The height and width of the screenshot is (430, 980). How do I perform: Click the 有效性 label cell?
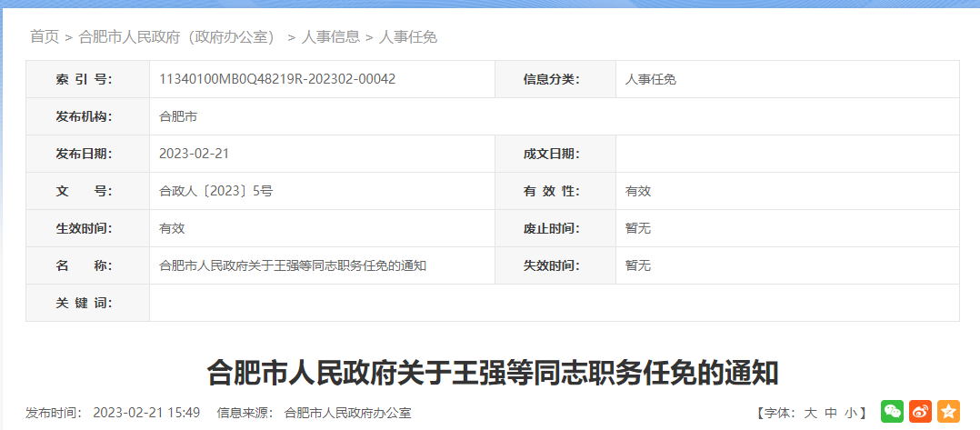pyautogui.click(x=555, y=191)
